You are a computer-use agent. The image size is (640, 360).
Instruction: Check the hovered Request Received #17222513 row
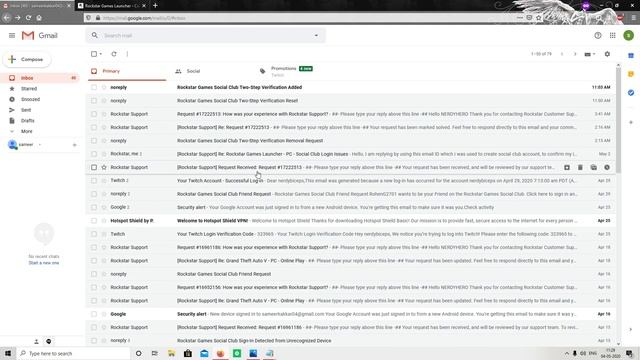click(x=94, y=167)
